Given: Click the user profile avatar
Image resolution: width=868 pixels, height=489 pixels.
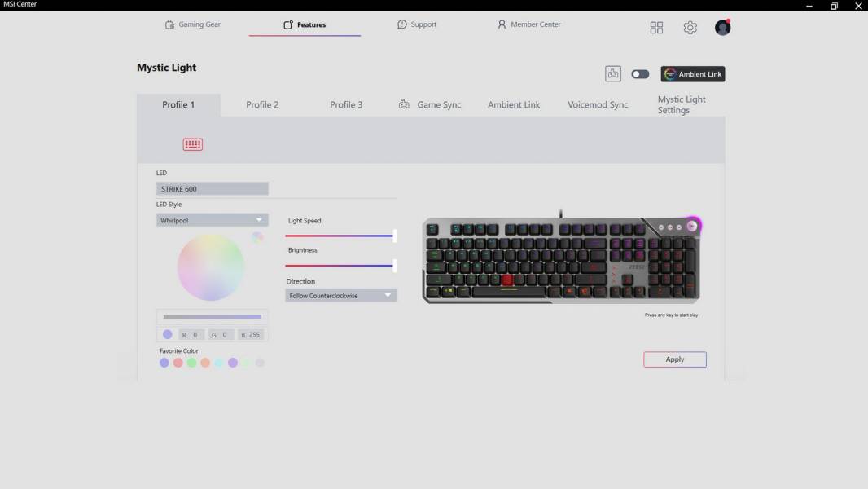Looking at the screenshot, I should [x=722, y=28].
